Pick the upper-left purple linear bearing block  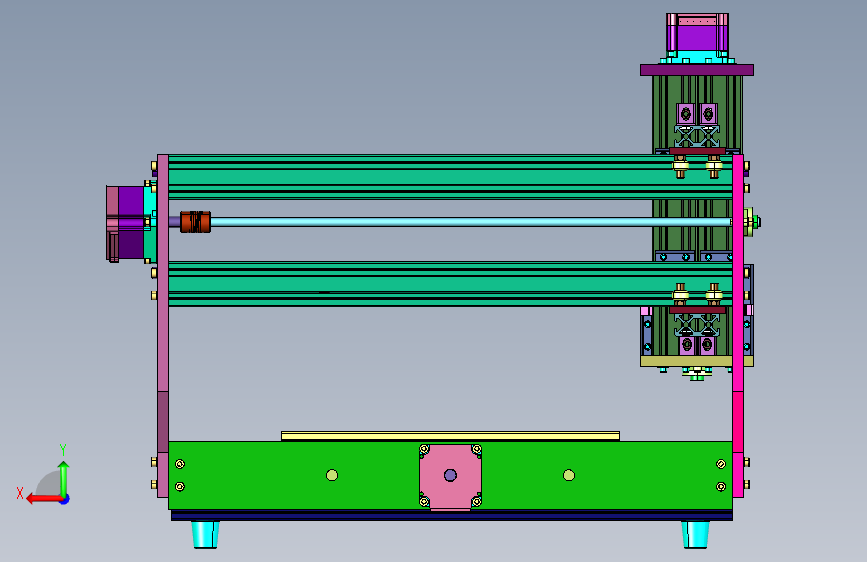[x=686, y=114]
